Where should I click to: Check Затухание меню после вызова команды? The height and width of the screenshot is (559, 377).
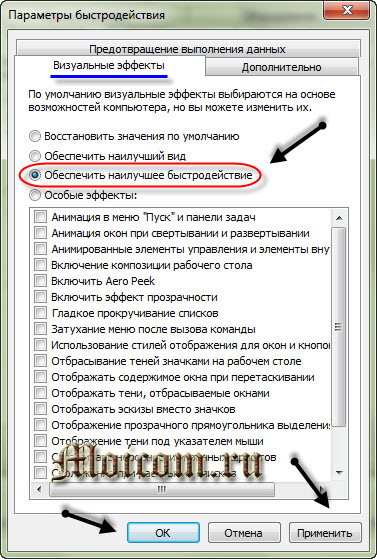[x=40, y=329]
